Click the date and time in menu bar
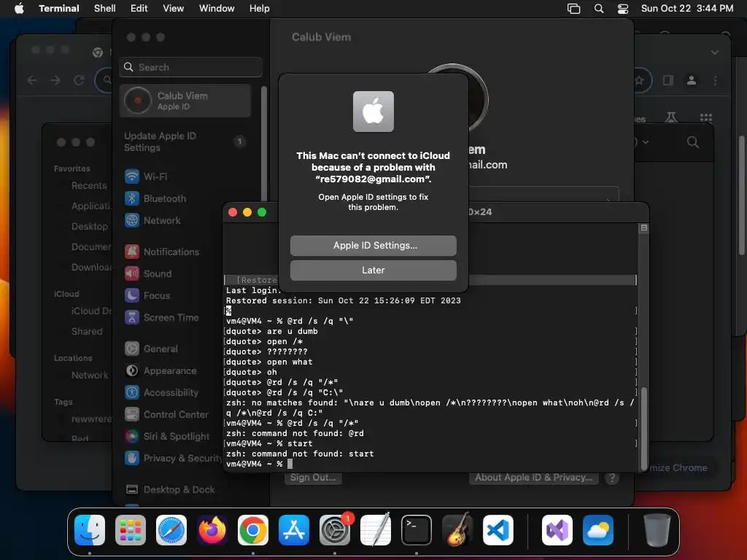Image resolution: width=747 pixels, height=560 pixels. [x=687, y=8]
